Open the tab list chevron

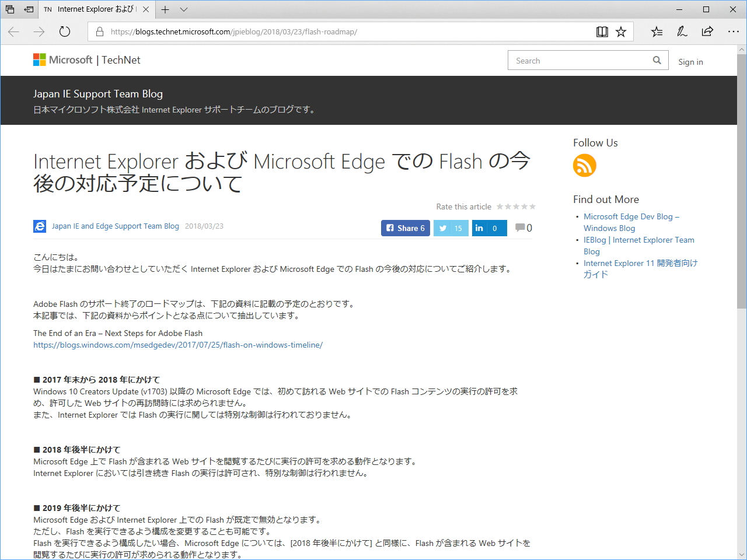click(x=184, y=9)
